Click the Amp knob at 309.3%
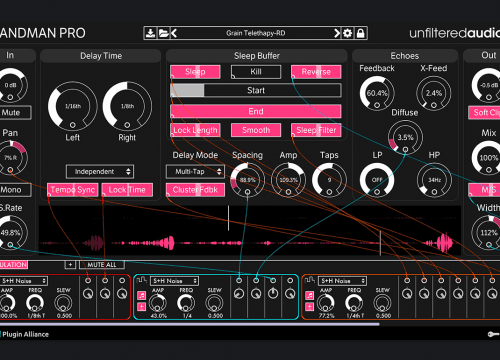 tap(288, 180)
